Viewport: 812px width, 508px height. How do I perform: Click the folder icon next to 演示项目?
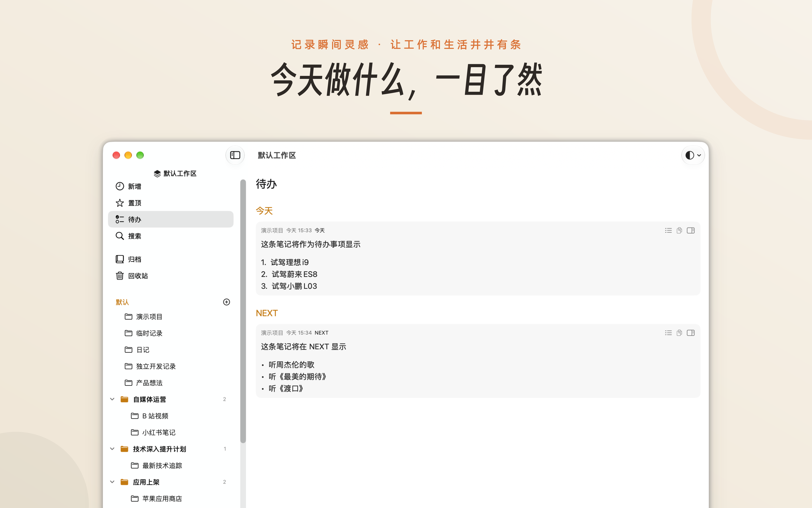click(x=128, y=317)
